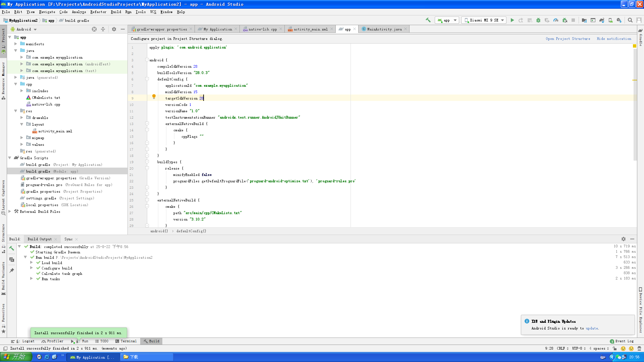
Task: Open the Android project view dropdown
Action: click(24, 29)
